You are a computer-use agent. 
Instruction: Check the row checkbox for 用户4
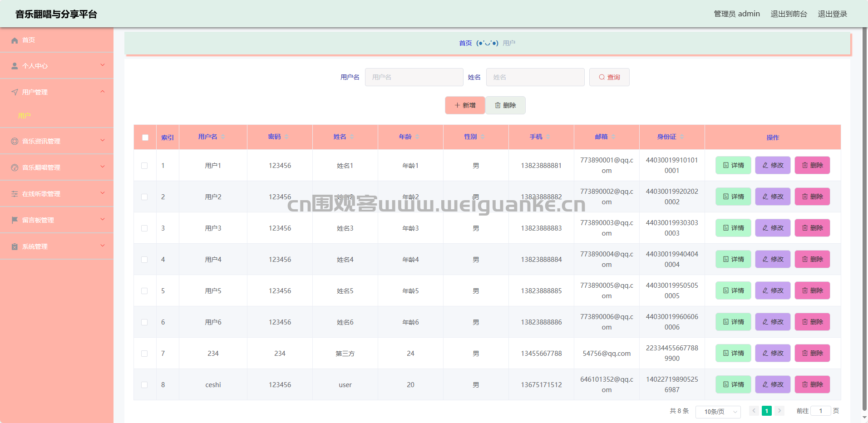144,260
